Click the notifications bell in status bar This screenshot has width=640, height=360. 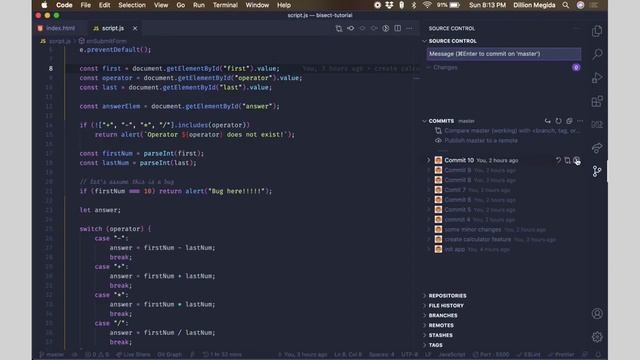[598, 355]
